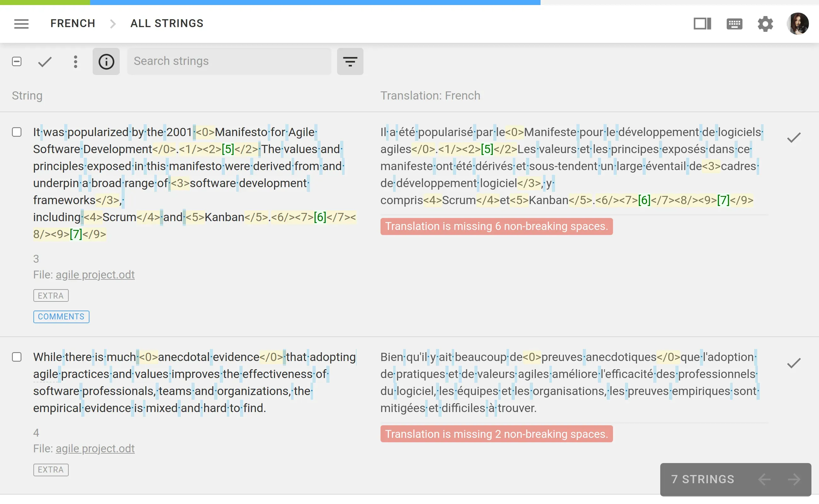
Task: Click COMMENTS tag on string 3
Action: click(x=61, y=316)
